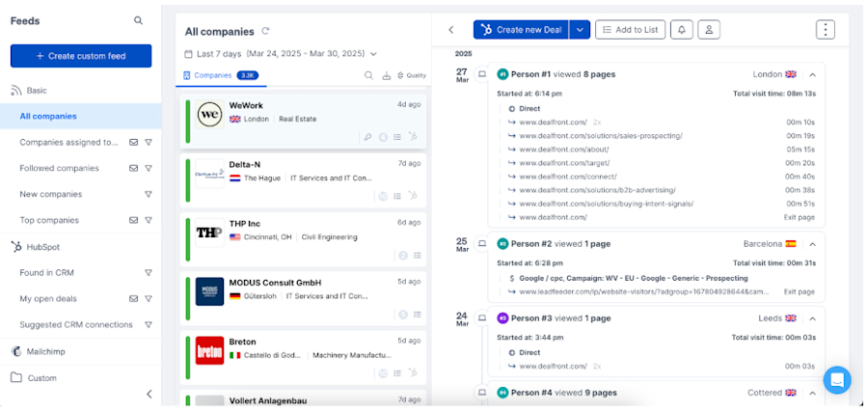Open the My open deals feed

pos(48,298)
